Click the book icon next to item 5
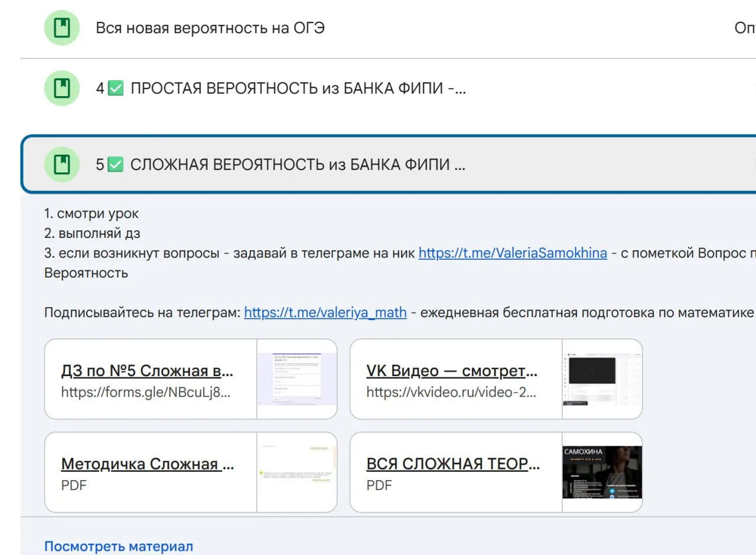Viewport: 756px width, 555px height. coord(62,164)
